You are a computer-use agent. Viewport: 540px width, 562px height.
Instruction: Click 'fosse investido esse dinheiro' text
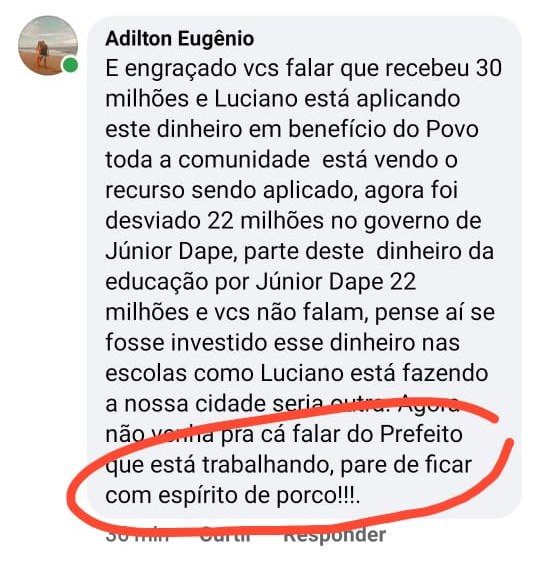[x=258, y=343]
